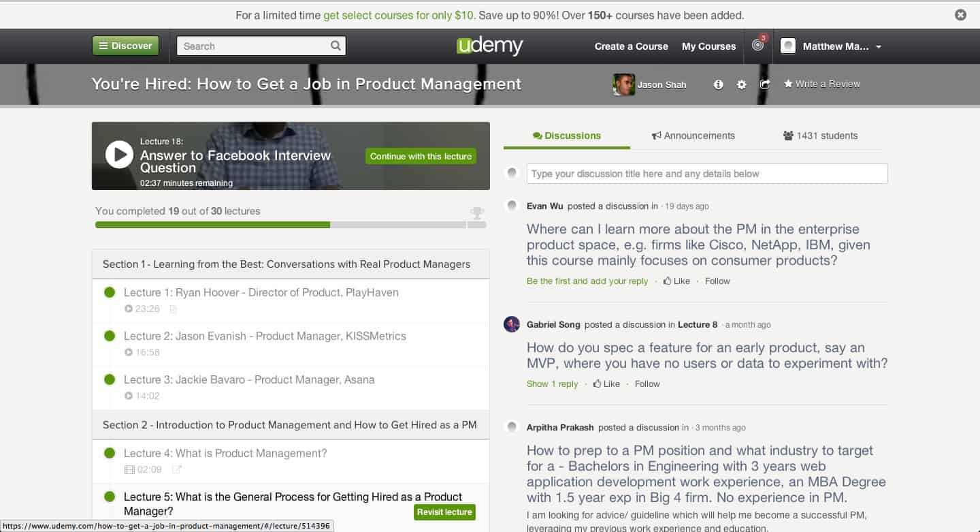
Task: Open the 1431 students tab
Action: coord(820,136)
